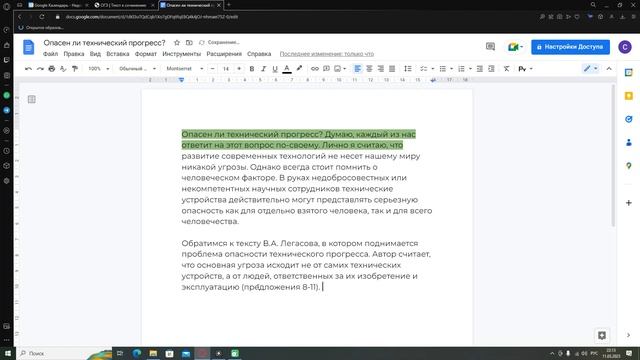This screenshot has height=360, width=640.
Task: Add a comment from toolbar
Action: 326,69
